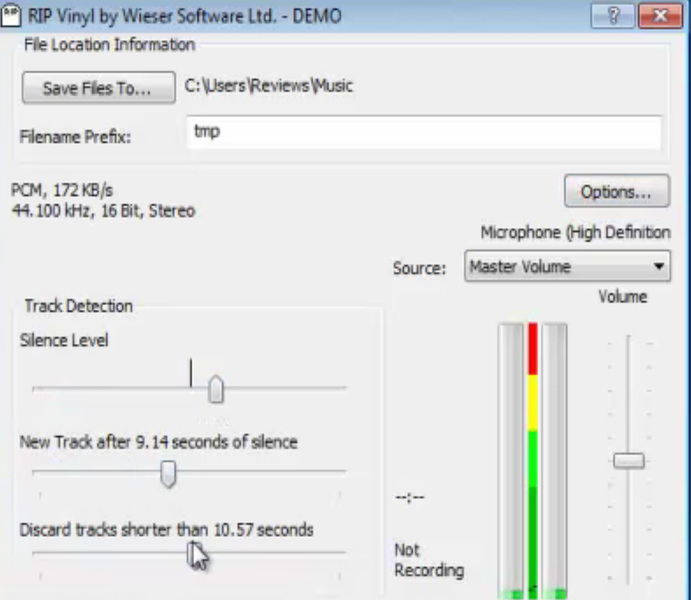Click the RIP Vinyl app icon in title bar
Viewport: 691px width, 600px height.
tap(11, 15)
